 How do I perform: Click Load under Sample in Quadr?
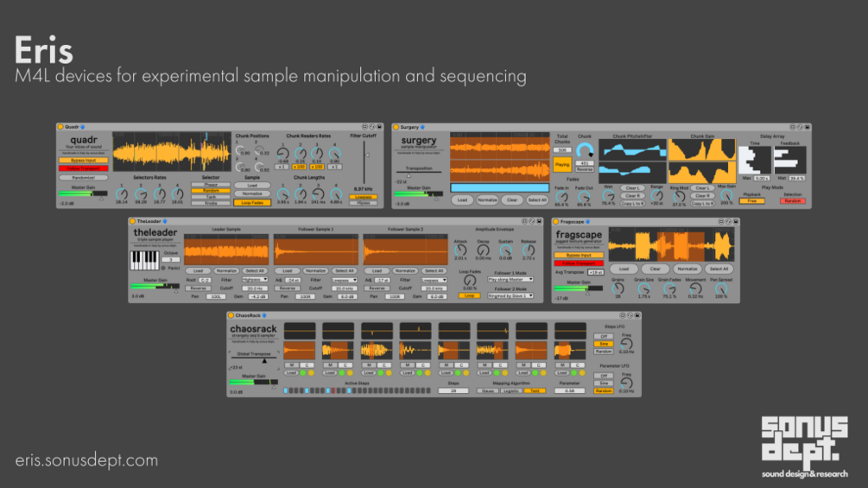point(252,186)
